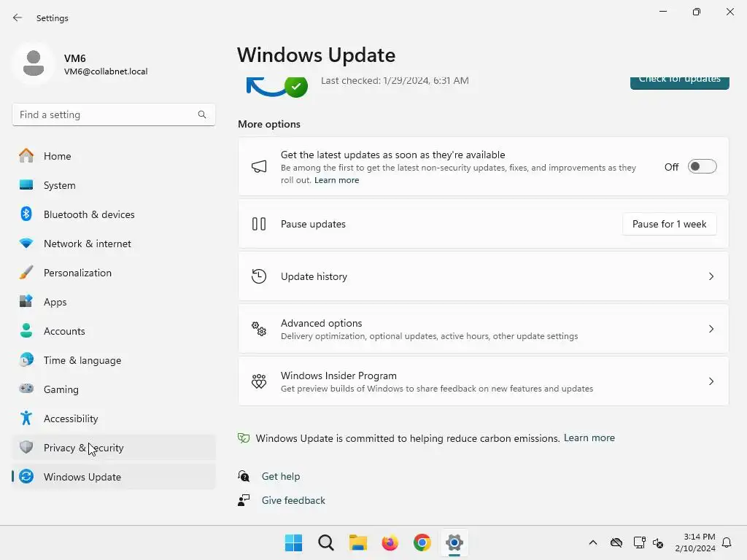This screenshot has width=747, height=560.
Task: Open the Windows Start menu
Action: pyautogui.click(x=293, y=542)
